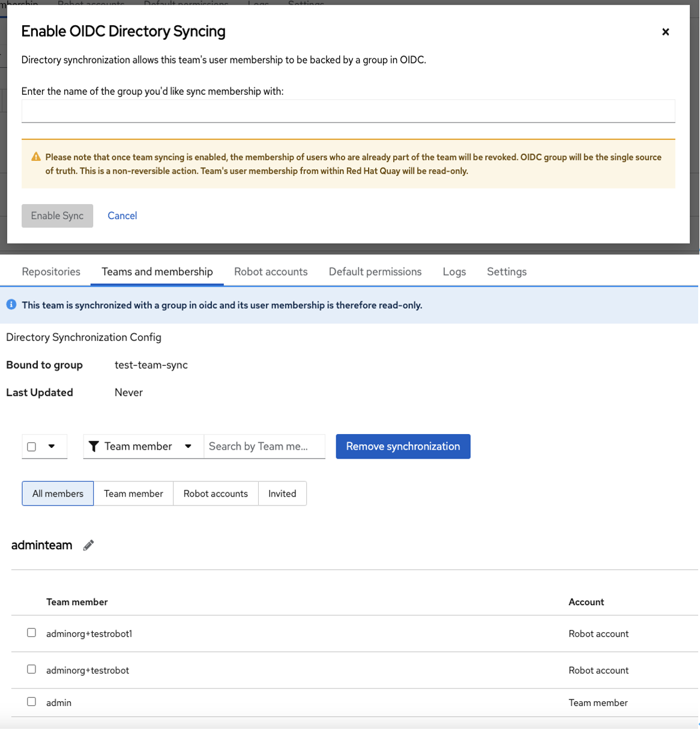Click the admin member name in the table
The height and width of the screenshot is (730, 700).
pos(59,702)
